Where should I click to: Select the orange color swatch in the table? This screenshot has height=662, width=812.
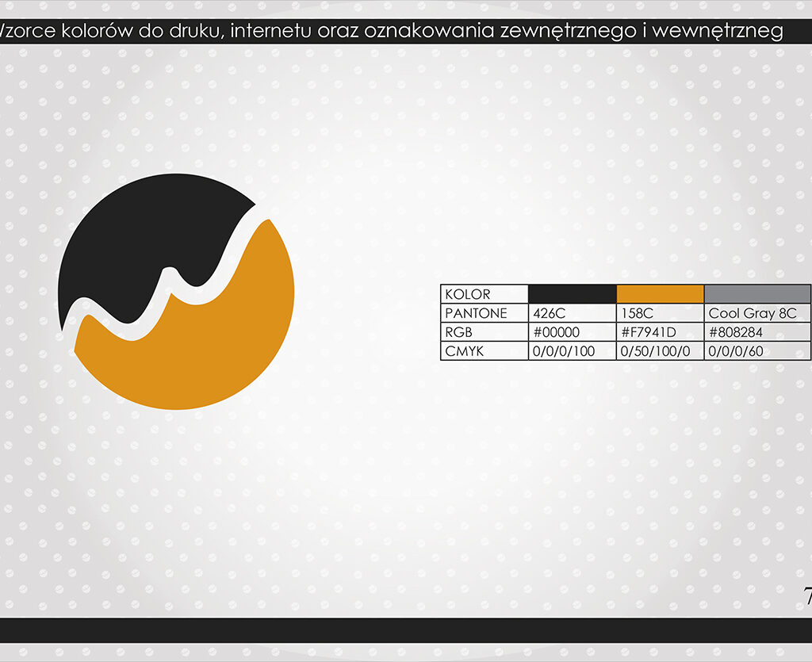click(660, 294)
